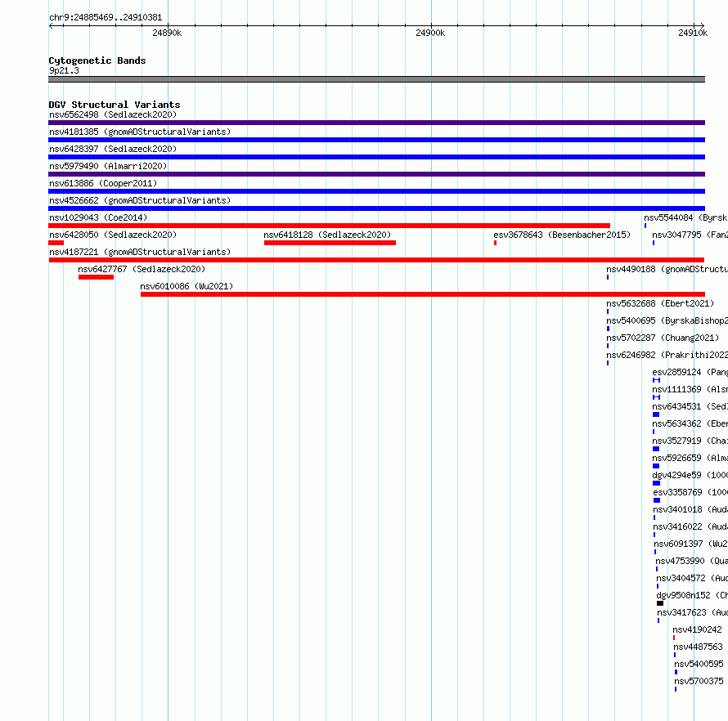This screenshot has width=728, height=721.
Task: Click the black bar under dgv9508n152
Action: coord(660,603)
